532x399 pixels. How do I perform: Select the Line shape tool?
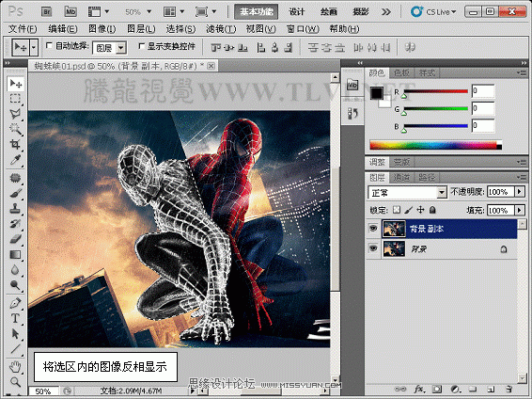pos(15,349)
